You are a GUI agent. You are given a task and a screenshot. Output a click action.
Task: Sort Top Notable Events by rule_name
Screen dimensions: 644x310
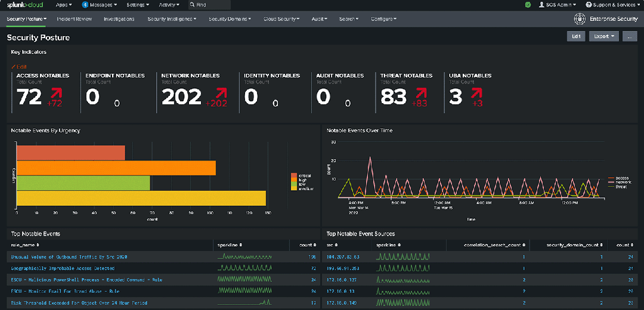25,244
